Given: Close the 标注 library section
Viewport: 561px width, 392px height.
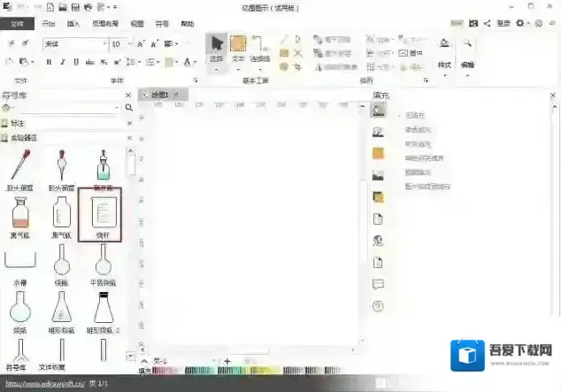Looking at the screenshot, I should coord(129,123).
